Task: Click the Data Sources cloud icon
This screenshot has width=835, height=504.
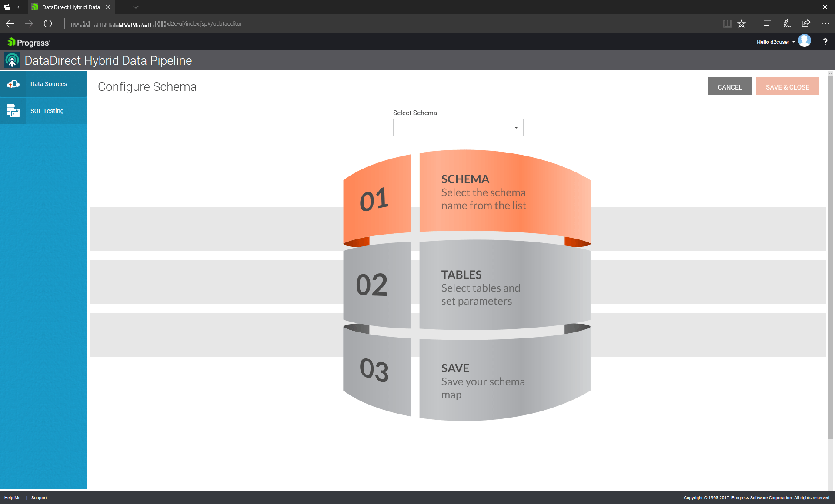Action: pyautogui.click(x=13, y=84)
